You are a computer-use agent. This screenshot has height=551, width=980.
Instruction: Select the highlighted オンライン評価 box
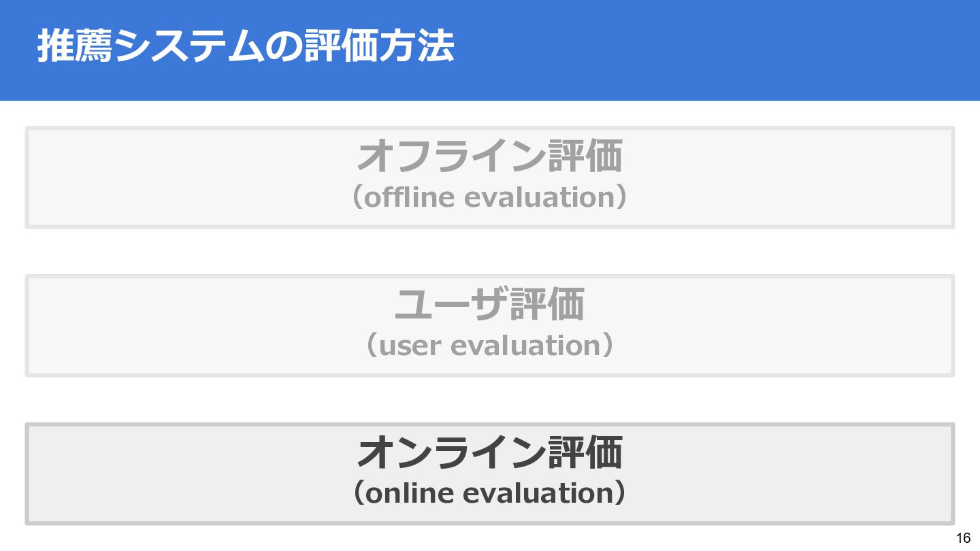point(783,473)
